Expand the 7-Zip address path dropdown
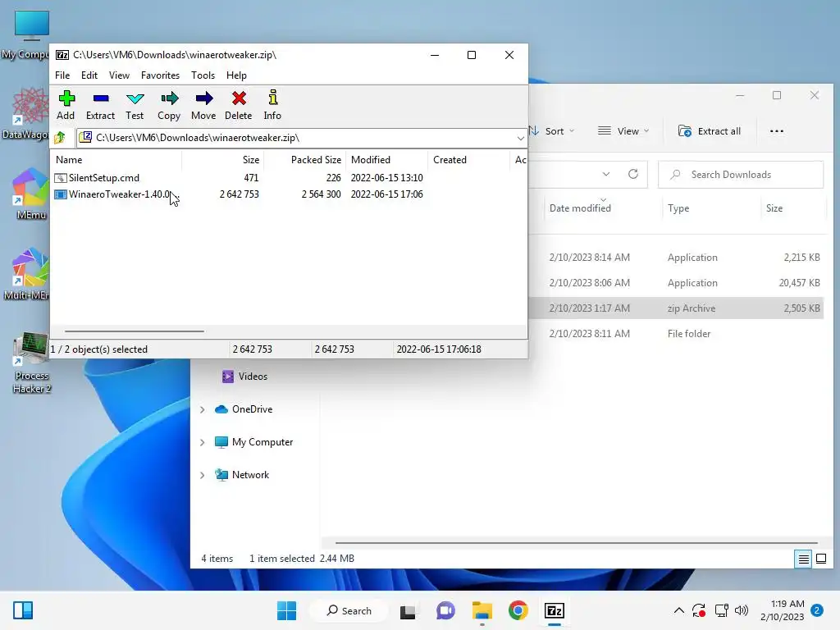The image size is (840, 630). [x=520, y=138]
